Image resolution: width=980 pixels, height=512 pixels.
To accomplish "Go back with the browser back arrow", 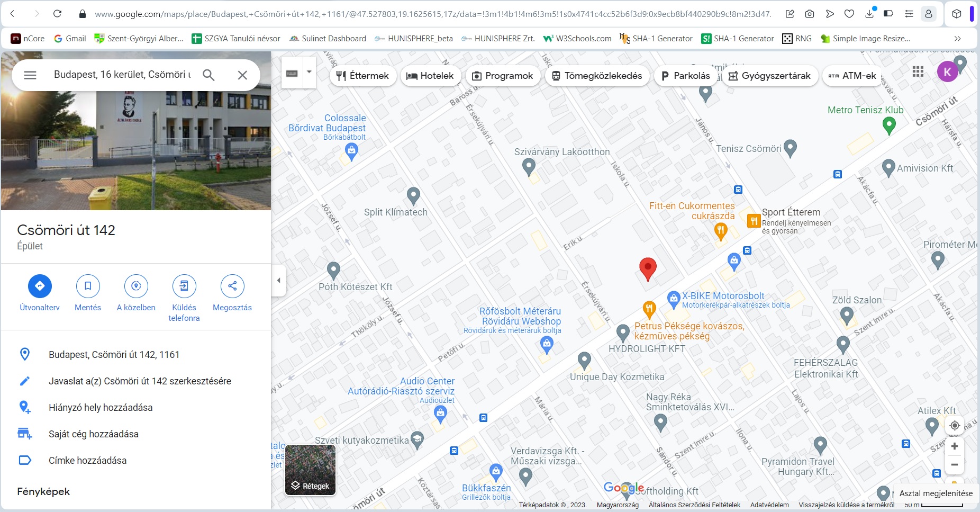I will click(13, 14).
